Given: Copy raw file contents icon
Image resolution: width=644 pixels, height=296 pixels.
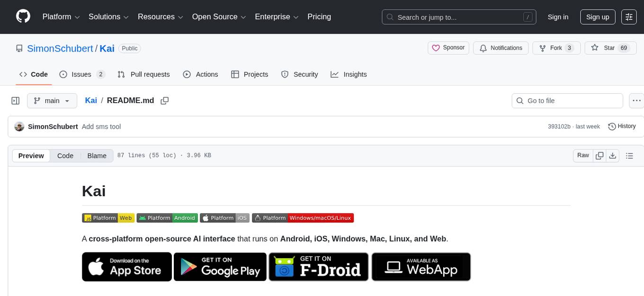Looking at the screenshot, I should pos(599,156).
